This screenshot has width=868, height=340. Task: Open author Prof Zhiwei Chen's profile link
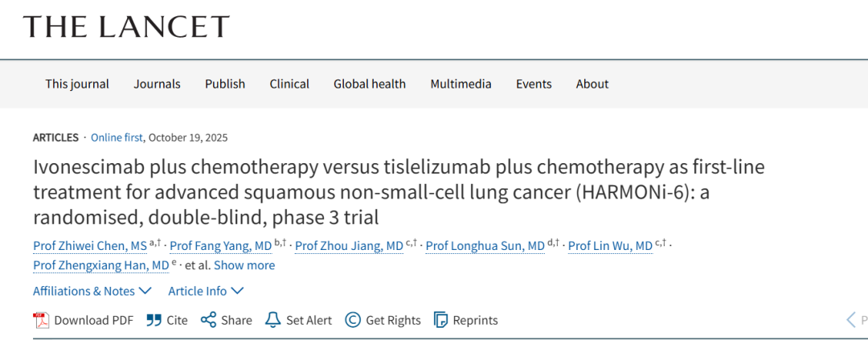(90, 246)
